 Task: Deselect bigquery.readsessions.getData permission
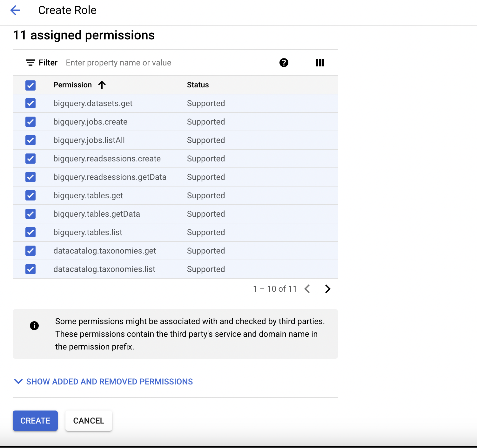pyautogui.click(x=30, y=177)
